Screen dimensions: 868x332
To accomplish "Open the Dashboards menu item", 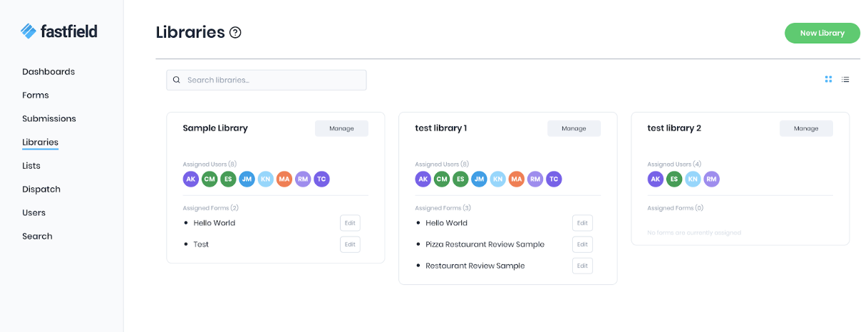I will coord(48,71).
